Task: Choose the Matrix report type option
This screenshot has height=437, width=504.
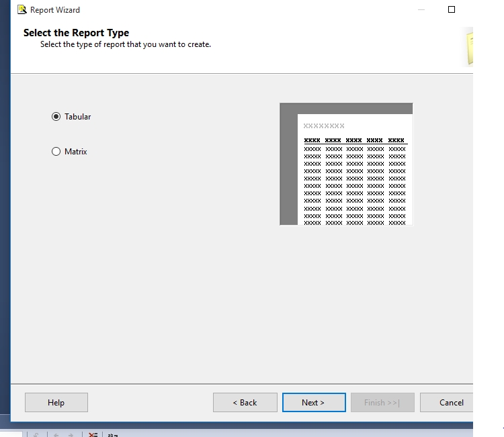Action: (x=56, y=152)
